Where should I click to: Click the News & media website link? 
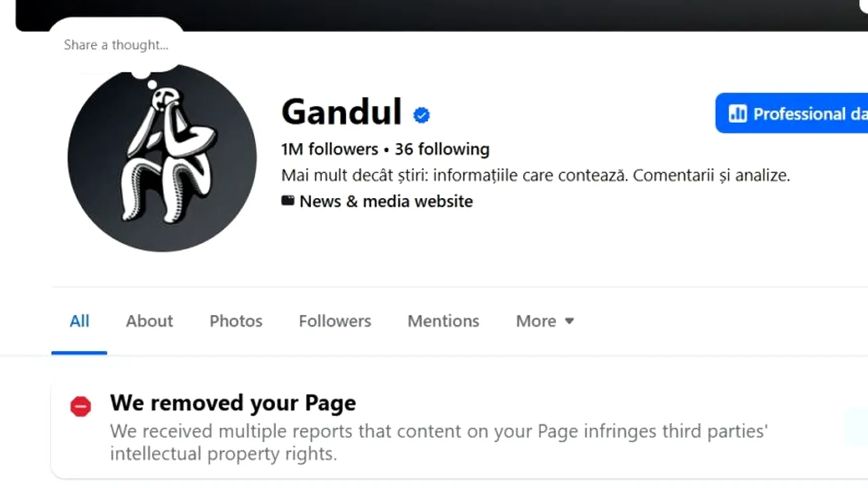386,201
